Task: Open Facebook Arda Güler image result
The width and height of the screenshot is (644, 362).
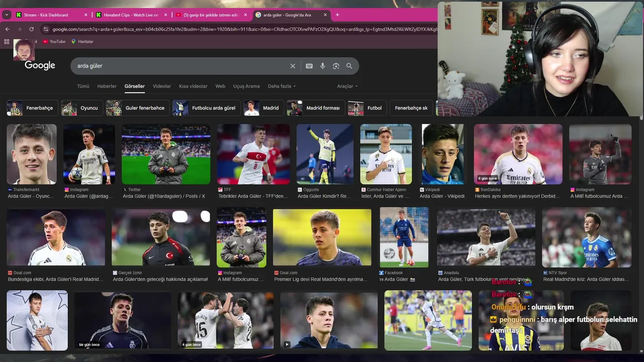Action: [404, 237]
